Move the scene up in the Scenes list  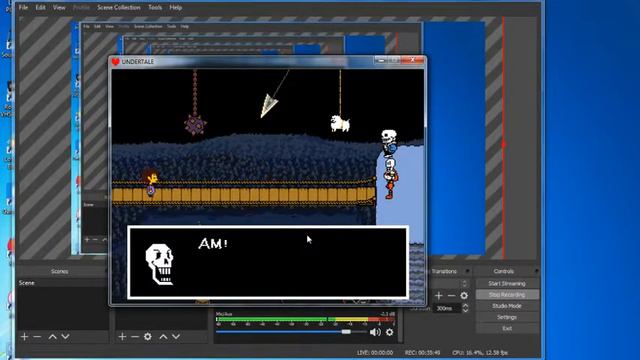(53, 337)
